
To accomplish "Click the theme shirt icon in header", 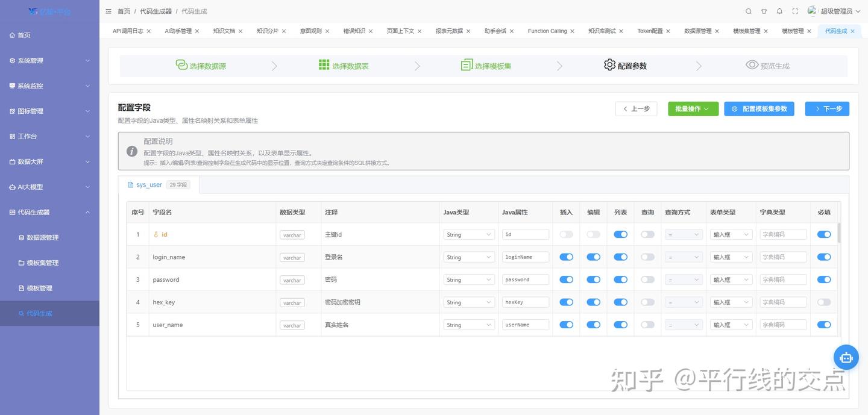I will (764, 11).
